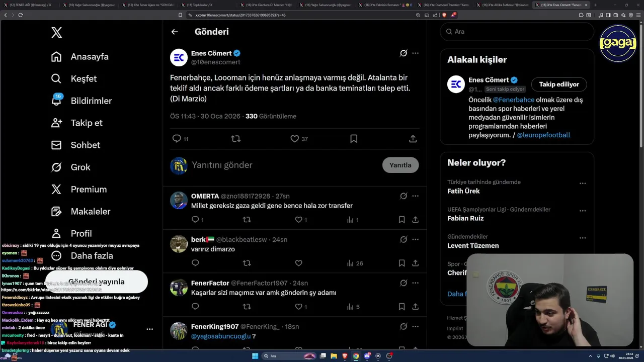Image resolution: width=644 pixels, height=362 pixels.
Task: Click Takip ediliyor button
Action: (x=559, y=84)
